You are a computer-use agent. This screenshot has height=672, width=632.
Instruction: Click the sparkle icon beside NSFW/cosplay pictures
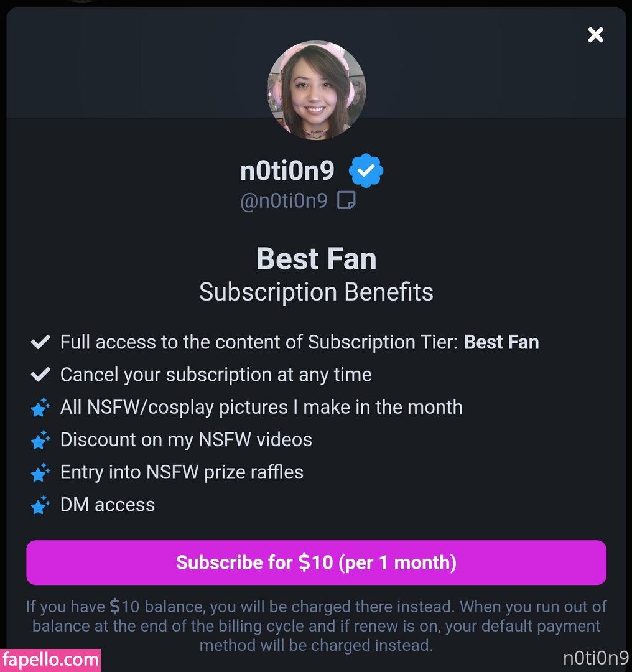(40, 408)
